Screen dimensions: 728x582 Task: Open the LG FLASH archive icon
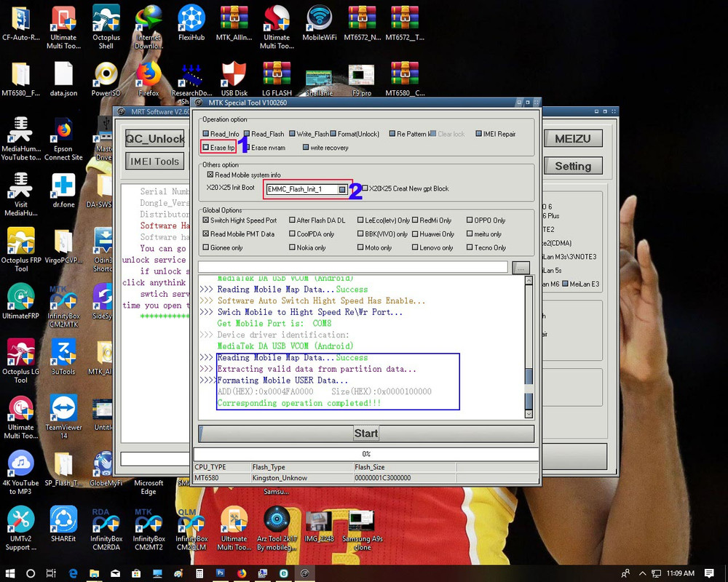(x=277, y=79)
